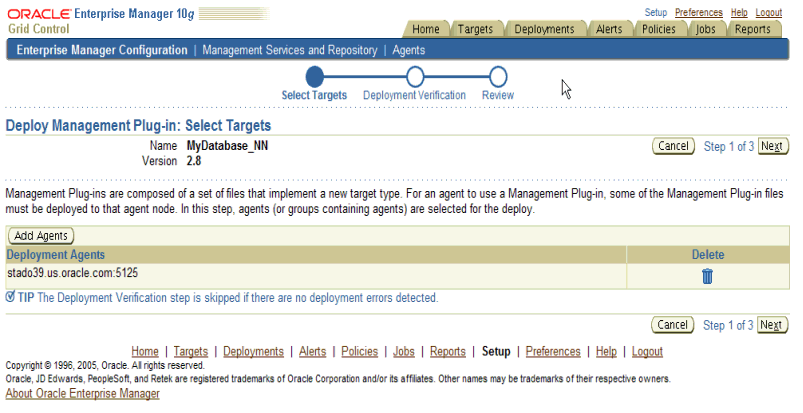Click the Review step circle

[x=498, y=76]
